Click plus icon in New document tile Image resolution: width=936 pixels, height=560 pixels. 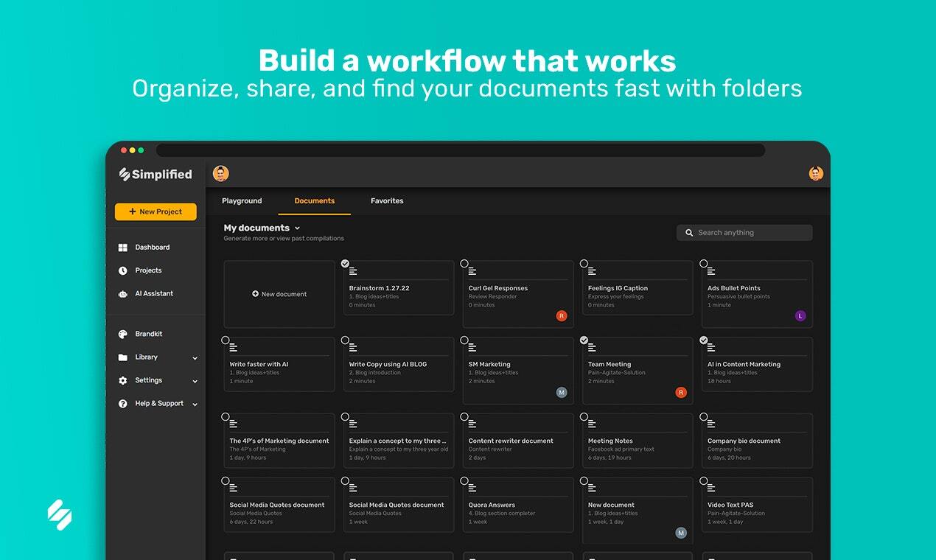coord(256,294)
